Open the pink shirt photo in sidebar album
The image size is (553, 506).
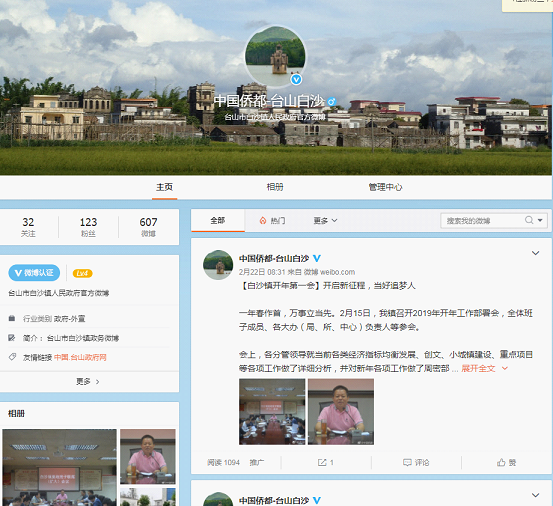click(x=148, y=456)
